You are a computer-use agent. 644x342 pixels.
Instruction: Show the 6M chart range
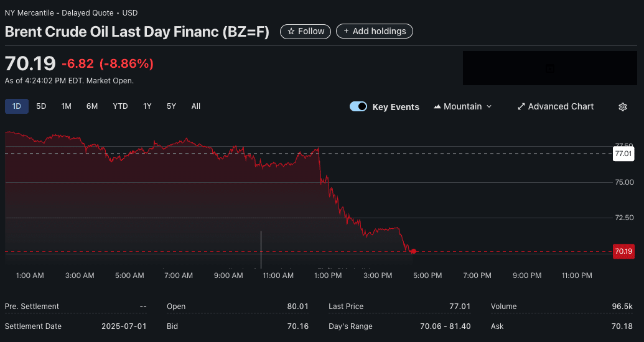point(92,106)
